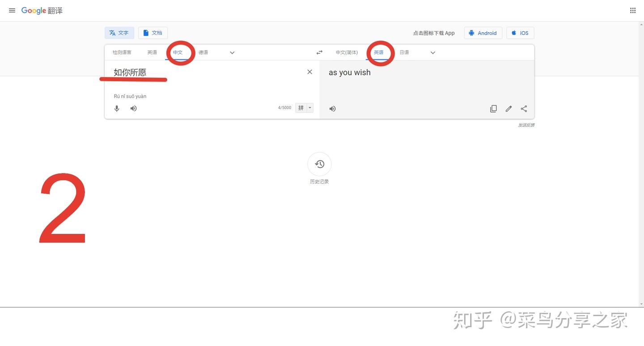The image size is (644, 346).
Task: Suggest an edit with the pencil
Action: pyautogui.click(x=508, y=109)
